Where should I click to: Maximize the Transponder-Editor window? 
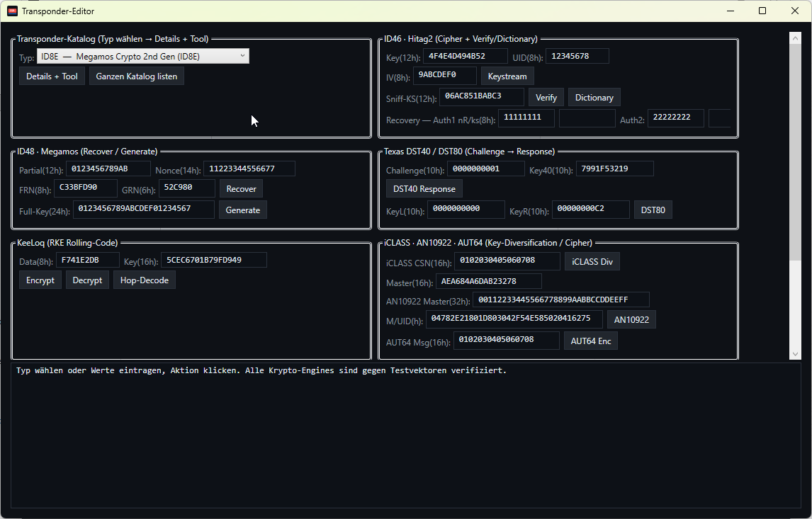point(762,11)
